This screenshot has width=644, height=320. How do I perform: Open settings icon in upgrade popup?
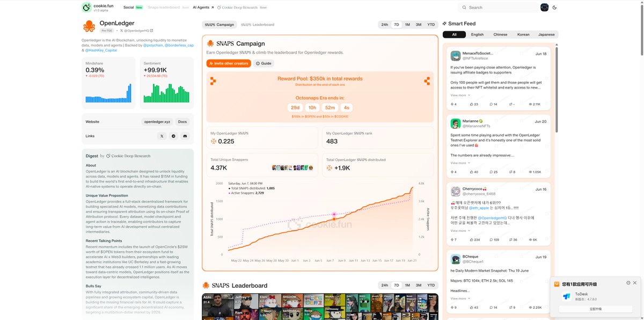(x=628, y=283)
